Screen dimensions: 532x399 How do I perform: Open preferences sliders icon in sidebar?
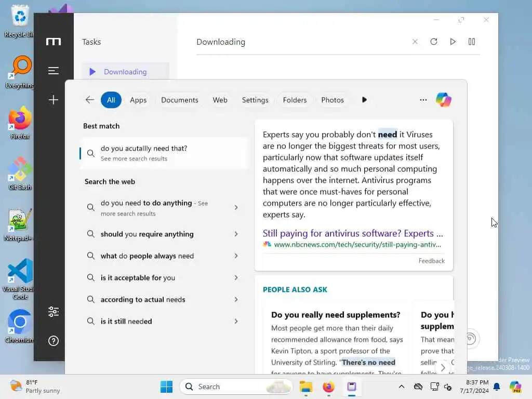click(54, 312)
